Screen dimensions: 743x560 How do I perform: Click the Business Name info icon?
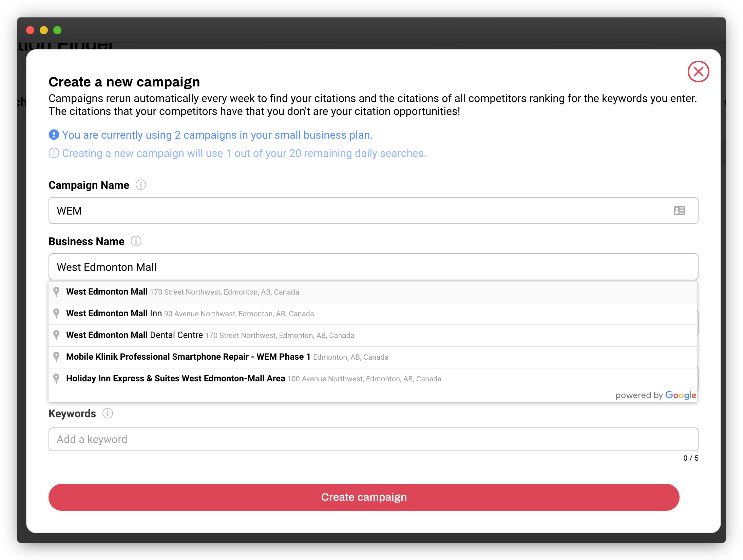click(x=136, y=241)
